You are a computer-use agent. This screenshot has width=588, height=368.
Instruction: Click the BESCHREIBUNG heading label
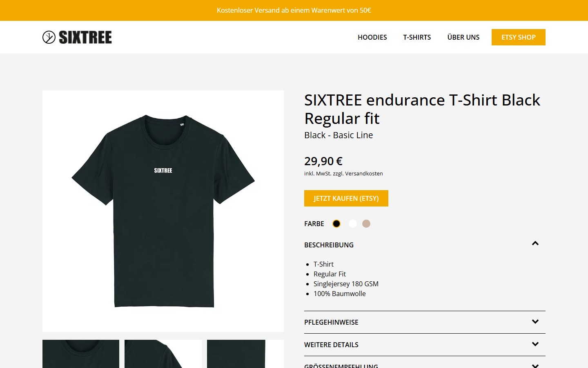(329, 245)
